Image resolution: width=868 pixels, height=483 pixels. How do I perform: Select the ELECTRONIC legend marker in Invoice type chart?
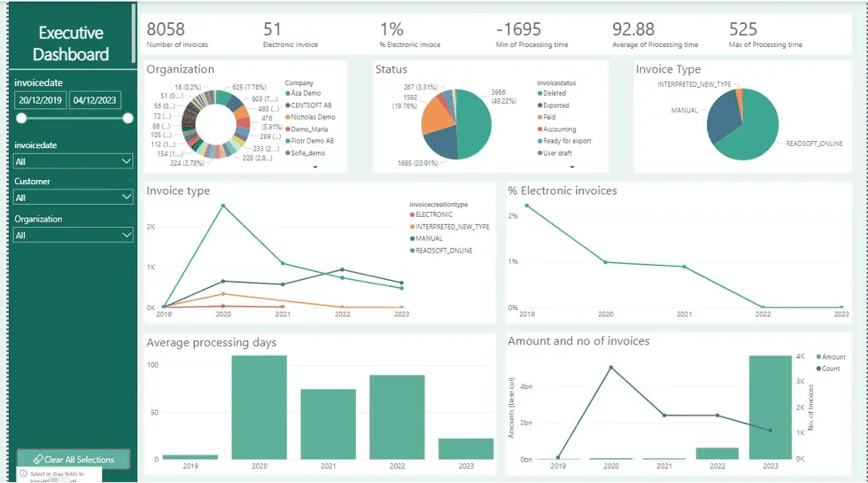[x=412, y=214]
